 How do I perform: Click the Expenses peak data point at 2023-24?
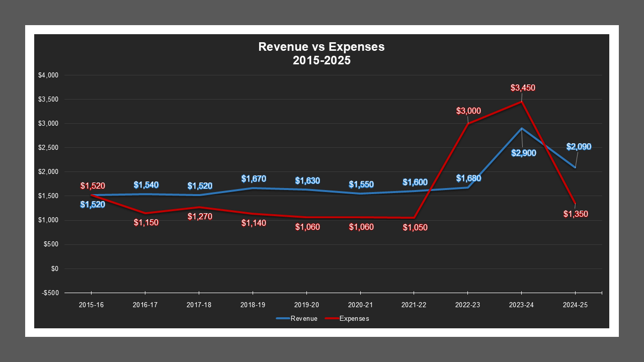click(522, 102)
